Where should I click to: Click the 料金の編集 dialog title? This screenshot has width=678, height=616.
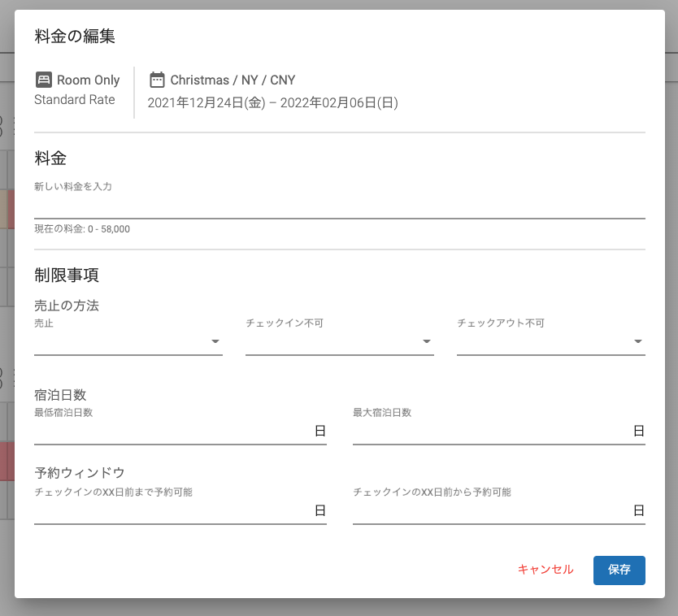pyautogui.click(x=75, y=36)
